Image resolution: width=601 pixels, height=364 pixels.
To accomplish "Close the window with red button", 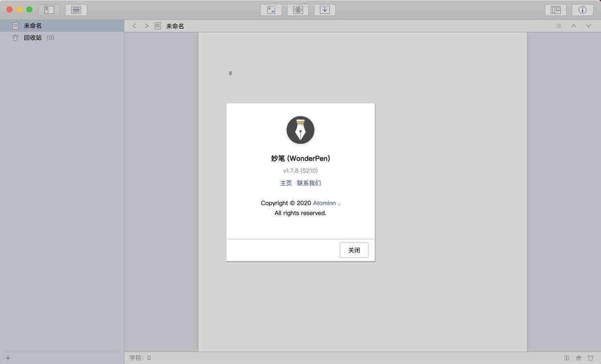I will (9, 10).
